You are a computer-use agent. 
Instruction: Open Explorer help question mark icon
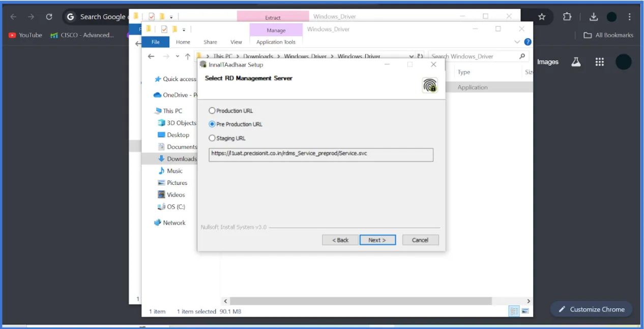point(528,42)
